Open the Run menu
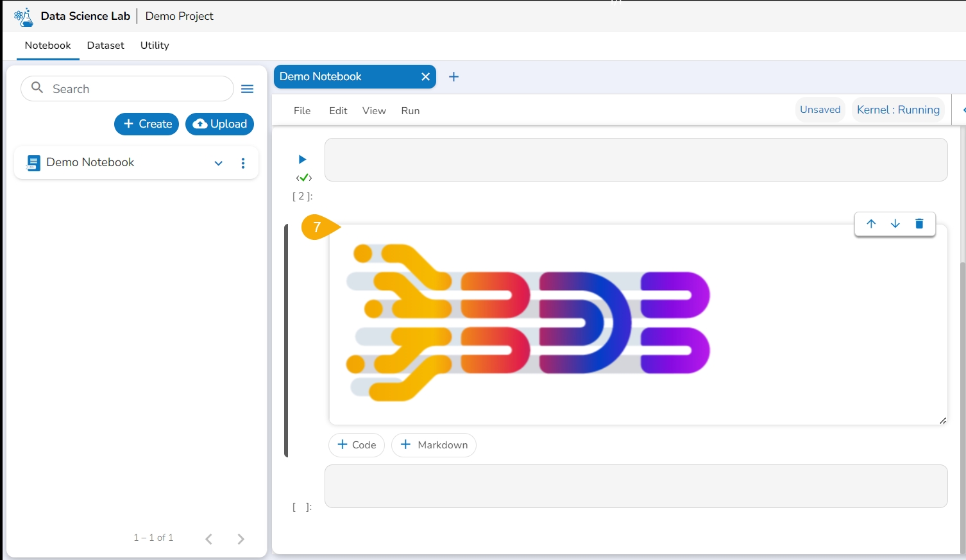Viewport: 966px width, 560px height. (411, 111)
